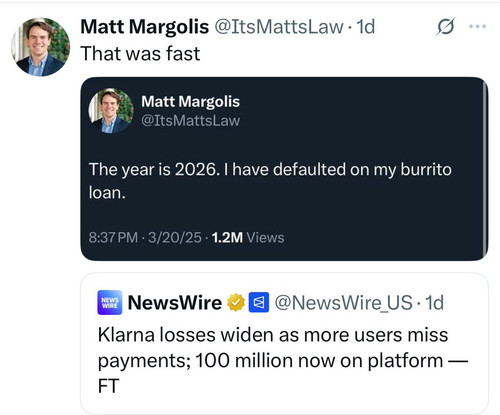Click the NewsWire account name
Image resolution: width=500 pixels, height=415 pixels.
175,303
